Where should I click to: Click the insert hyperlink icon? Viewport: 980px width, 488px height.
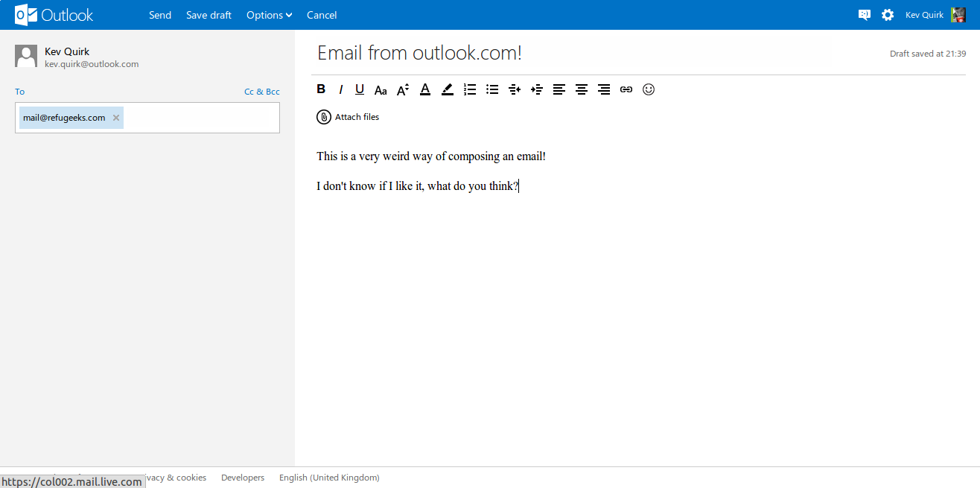pyautogui.click(x=626, y=89)
